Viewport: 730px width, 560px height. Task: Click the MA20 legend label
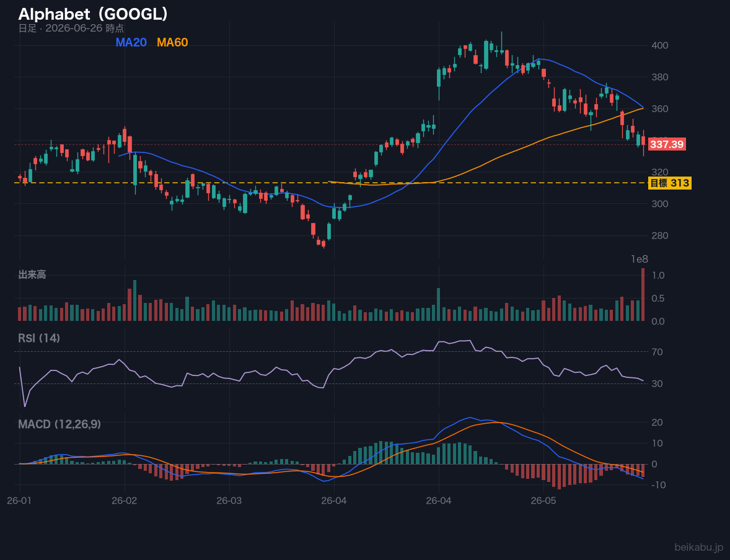[131, 42]
